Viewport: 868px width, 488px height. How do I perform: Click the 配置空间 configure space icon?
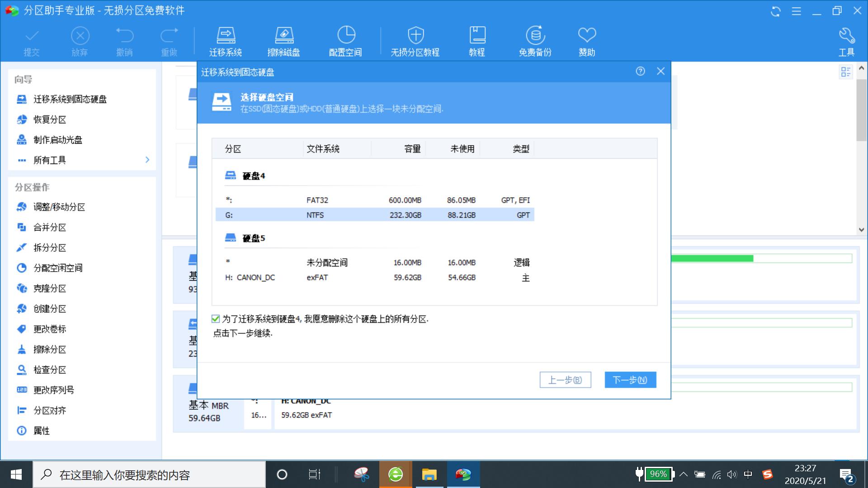[346, 40]
